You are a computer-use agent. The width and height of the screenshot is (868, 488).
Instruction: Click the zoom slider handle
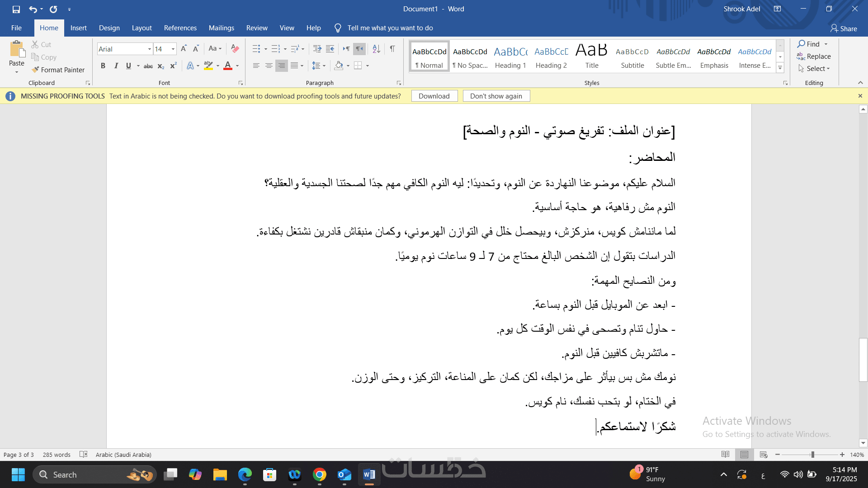click(x=812, y=455)
